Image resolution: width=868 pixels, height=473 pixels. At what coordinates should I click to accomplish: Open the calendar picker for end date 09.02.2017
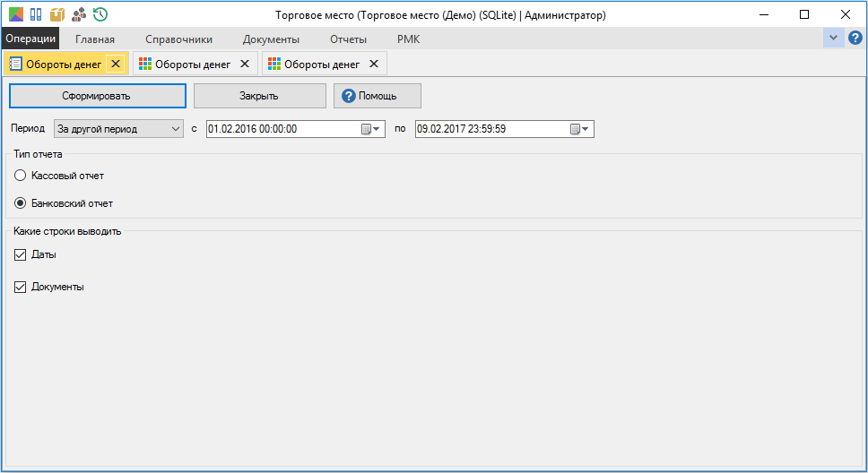point(579,129)
